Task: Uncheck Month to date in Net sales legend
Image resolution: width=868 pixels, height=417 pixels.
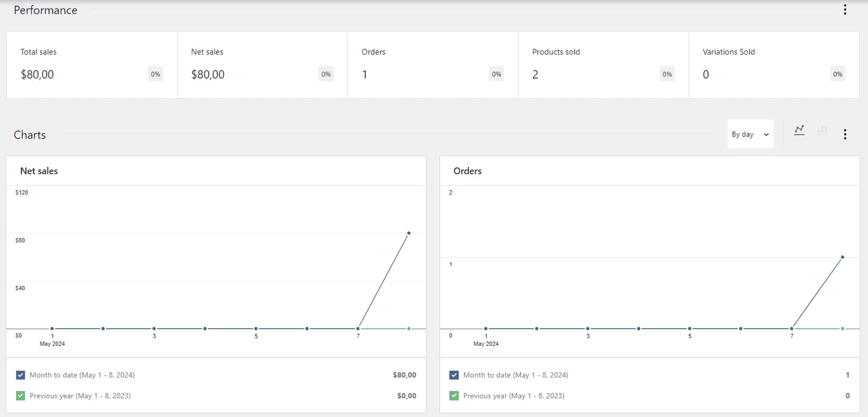Action: tap(20, 374)
